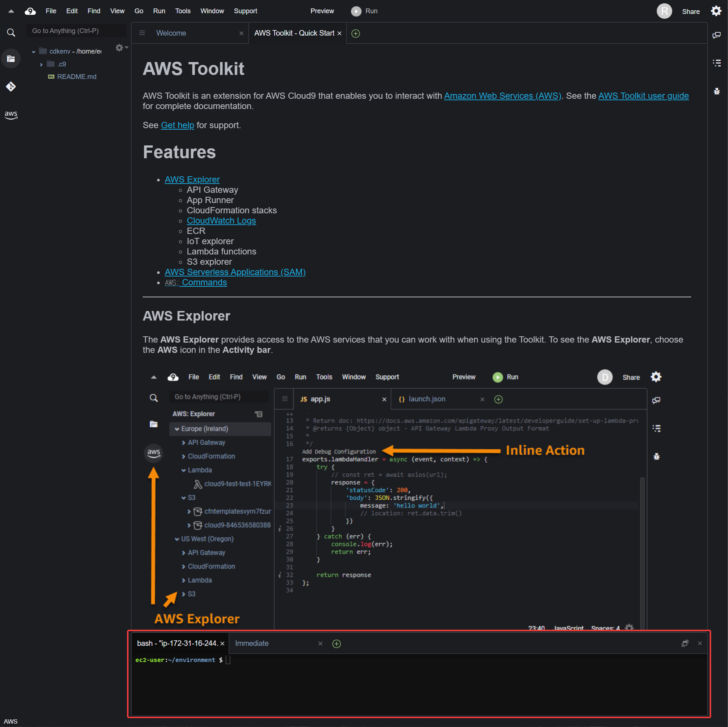Open the Window menu
Viewport: 728px width, 727px height.
(212, 11)
